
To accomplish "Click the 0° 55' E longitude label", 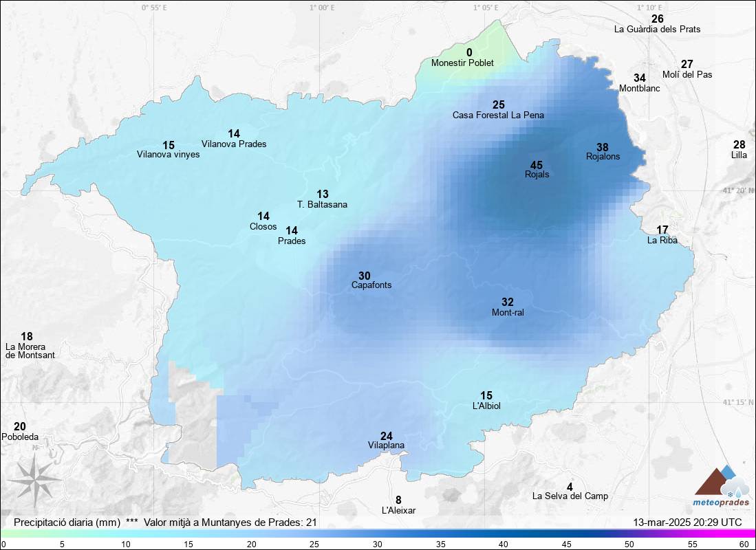I will point(154,8).
